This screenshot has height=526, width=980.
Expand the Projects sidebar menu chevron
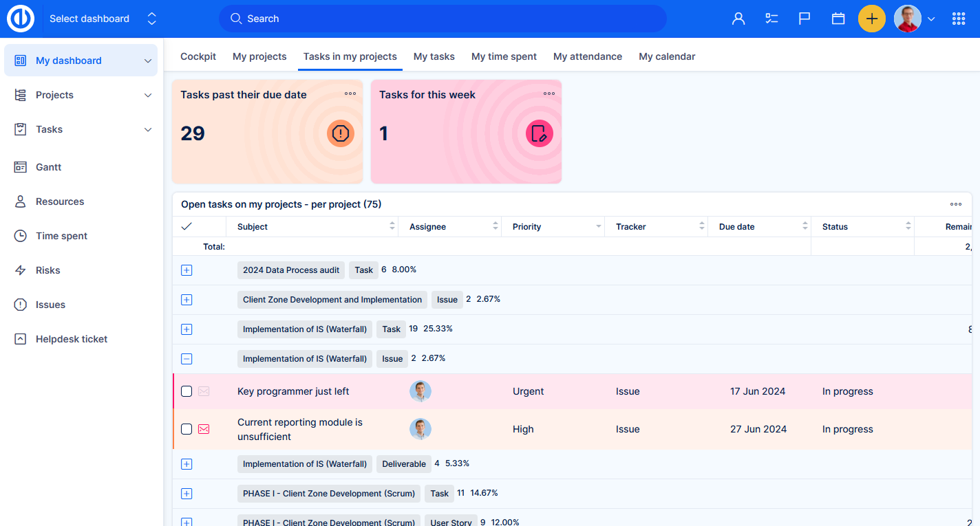(148, 95)
